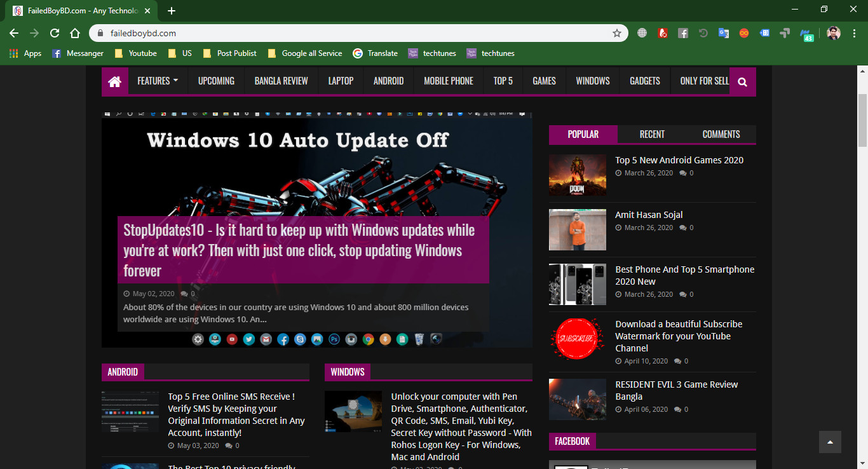The image size is (868, 469).
Task: Open Chrome three-dot menu
Action: (x=854, y=33)
